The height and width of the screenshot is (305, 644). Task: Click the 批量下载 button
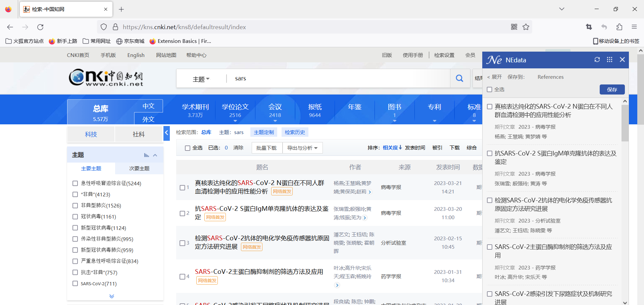point(266,148)
